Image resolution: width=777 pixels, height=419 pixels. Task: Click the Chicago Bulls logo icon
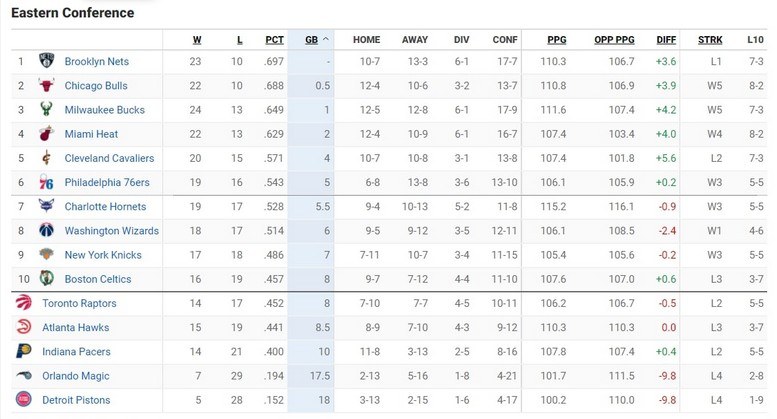pyautogui.click(x=46, y=85)
